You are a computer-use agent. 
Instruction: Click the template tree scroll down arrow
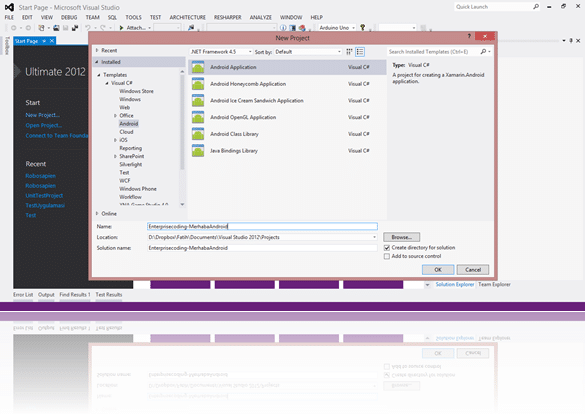coord(182,204)
